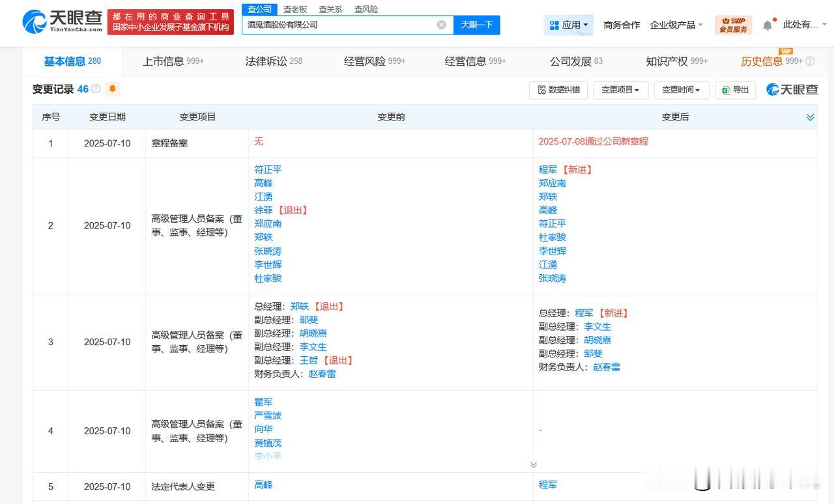This screenshot has height=504, width=834.
Task: Switch to 知识产权 tab
Action: tap(677, 61)
